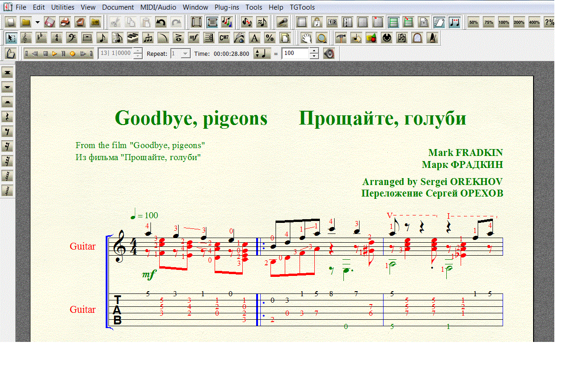The height and width of the screenshot is (377, 588).
Task: Open the Utilities menu
Action: [63, 7]
